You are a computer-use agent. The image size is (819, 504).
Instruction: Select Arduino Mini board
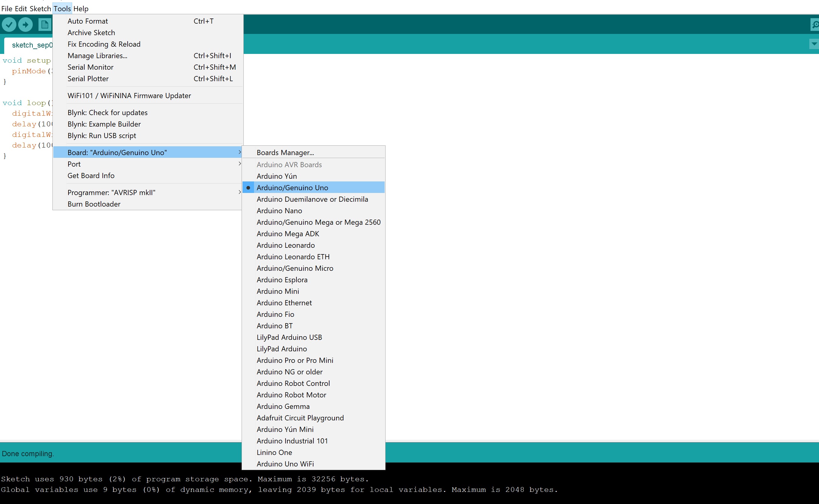[313, 291]
